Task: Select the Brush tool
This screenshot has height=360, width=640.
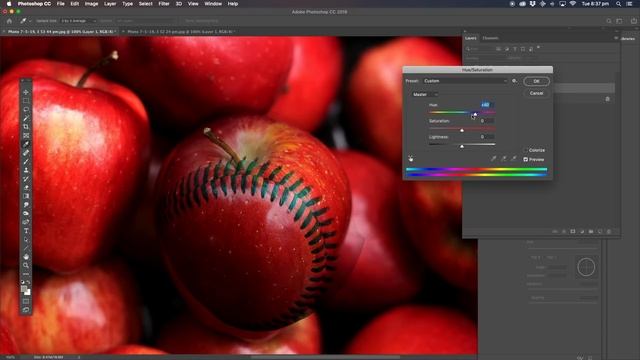Action: (x=26, y=162)
